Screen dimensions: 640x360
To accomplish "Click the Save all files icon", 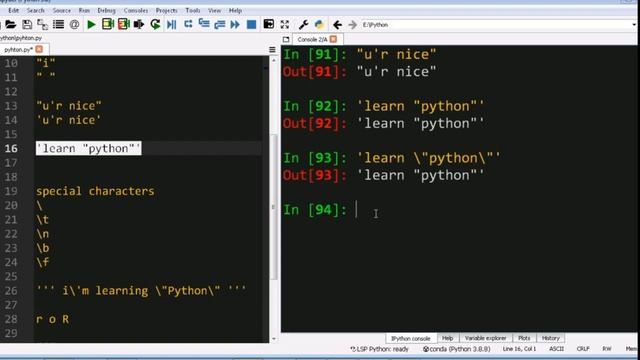I will pos(42,25).
